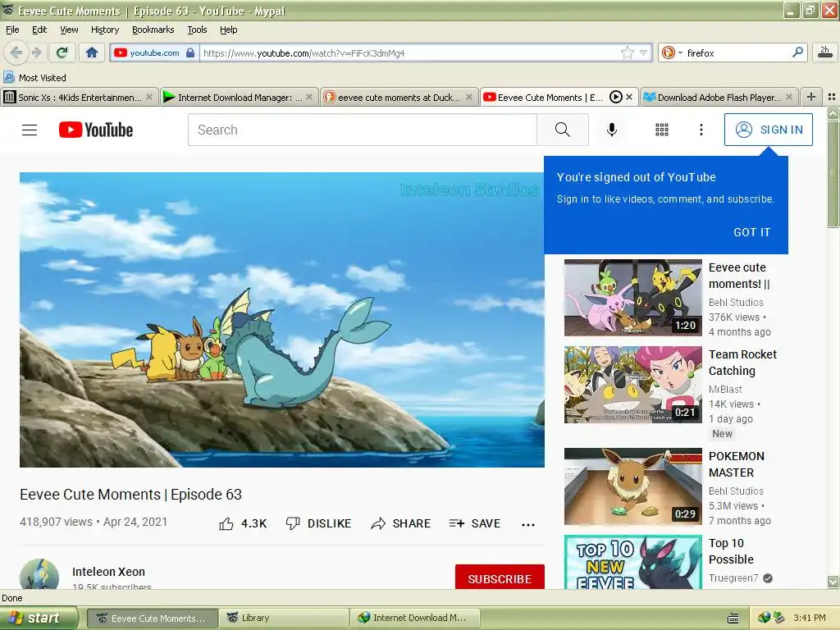Reload the page with the refresh icon
This screenshot has width=840, height=630.
(62, 52)
